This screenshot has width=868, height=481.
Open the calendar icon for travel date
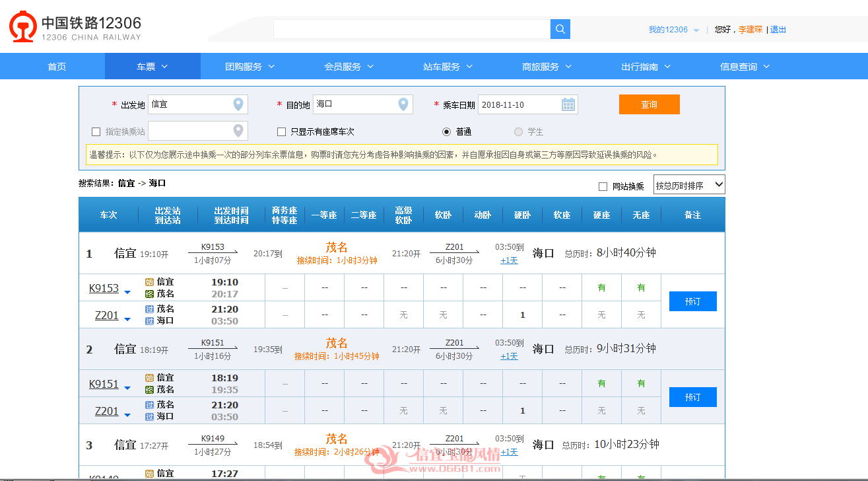click(568, 104)
